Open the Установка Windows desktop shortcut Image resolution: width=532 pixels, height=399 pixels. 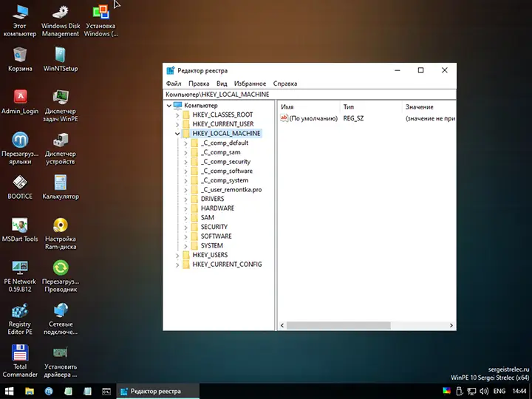pos(100,21)
